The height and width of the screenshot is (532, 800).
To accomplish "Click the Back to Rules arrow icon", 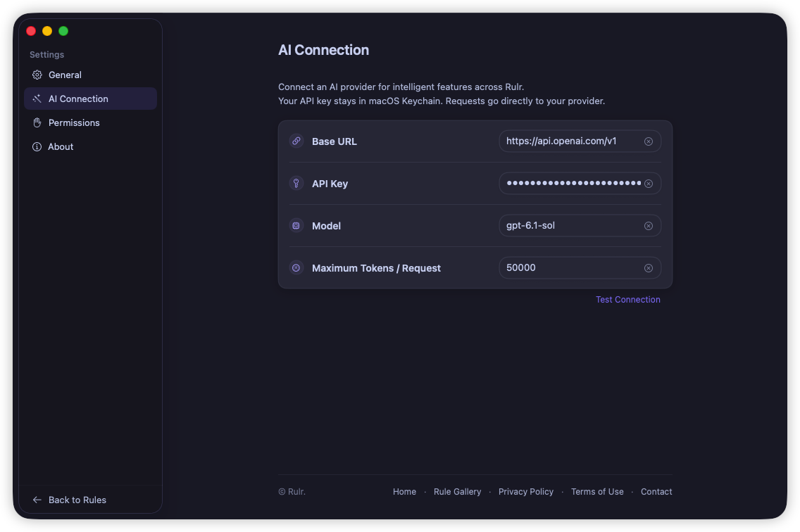I will click(37, 500).
